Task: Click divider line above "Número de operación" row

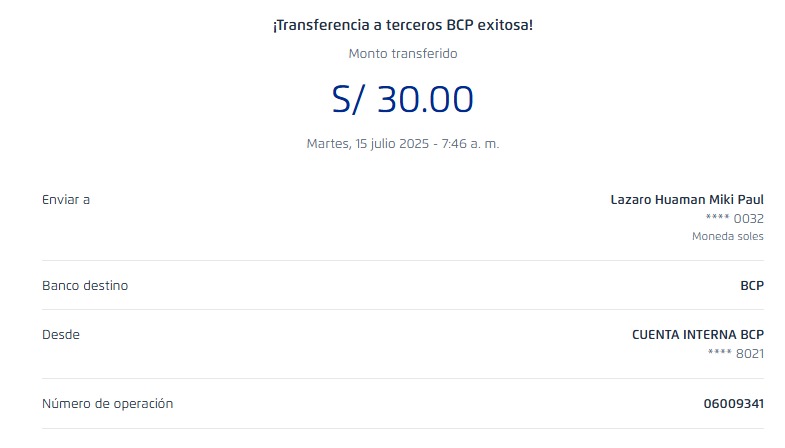Action: point(402,379)
